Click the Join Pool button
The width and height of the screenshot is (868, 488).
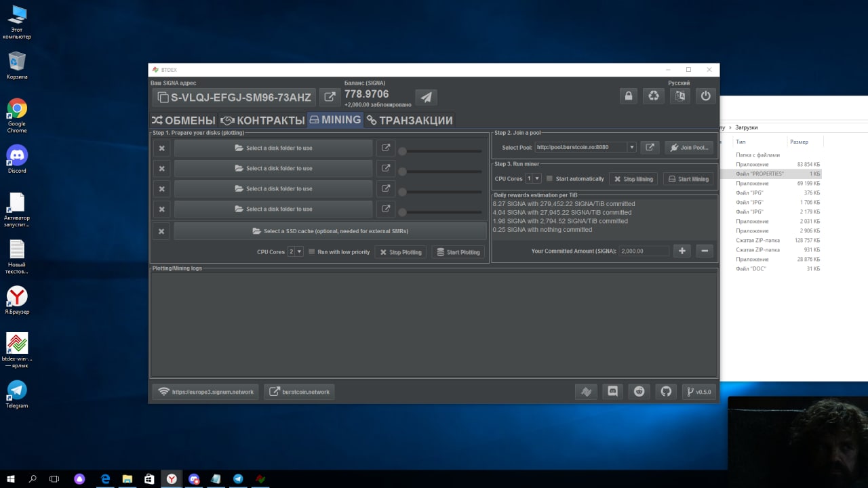click(x=688, y=147)
